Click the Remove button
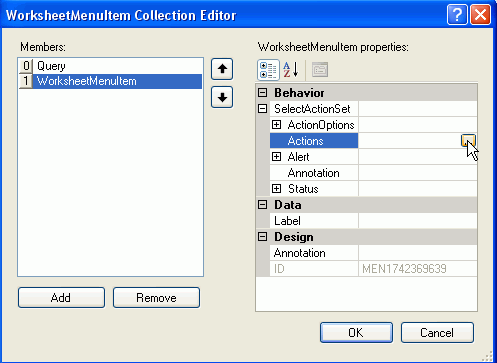 click(x=156, y=297)
